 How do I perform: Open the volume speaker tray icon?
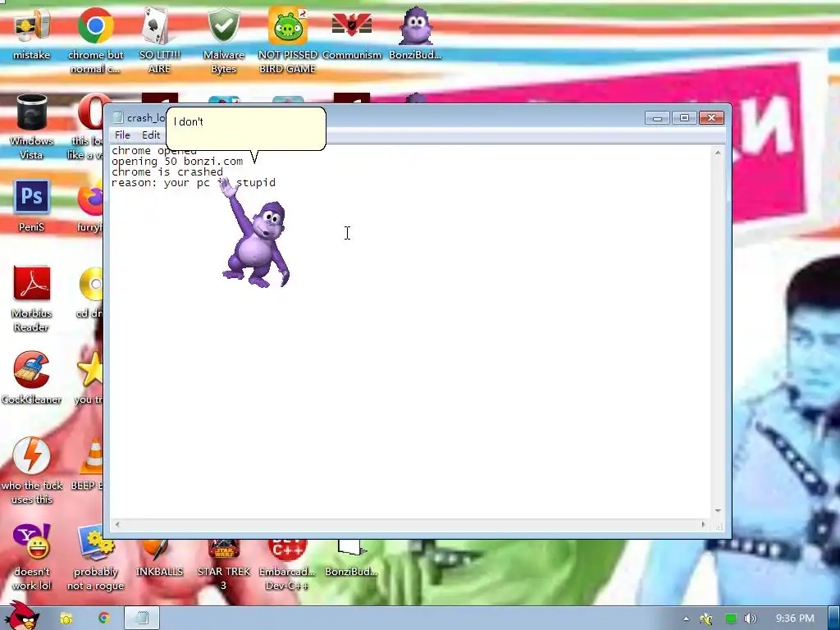click(751, 619)
